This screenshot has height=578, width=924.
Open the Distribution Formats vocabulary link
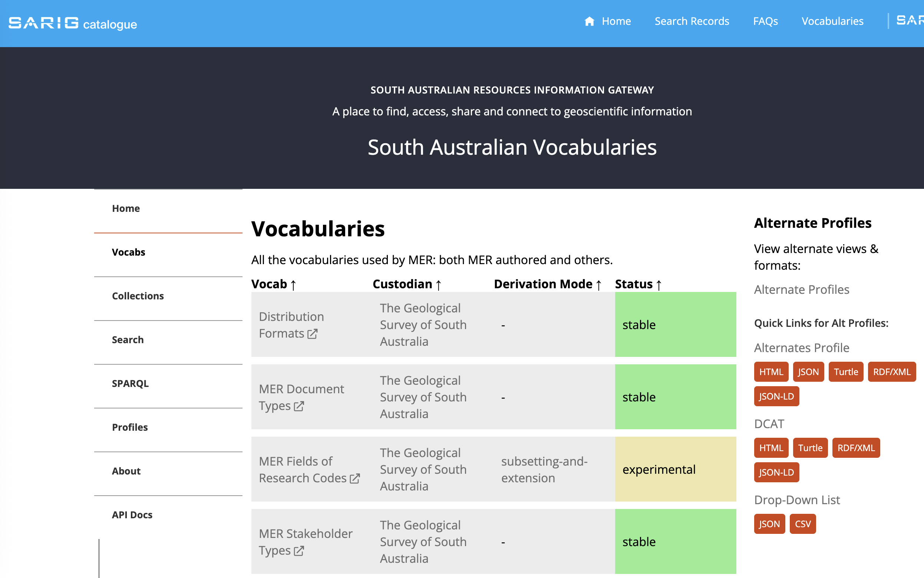[291, 325]
